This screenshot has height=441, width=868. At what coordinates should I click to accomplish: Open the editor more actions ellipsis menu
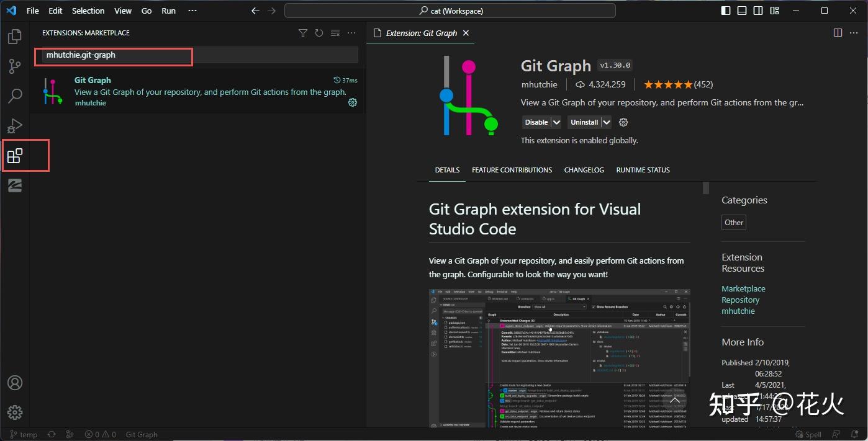pos(854,33)
